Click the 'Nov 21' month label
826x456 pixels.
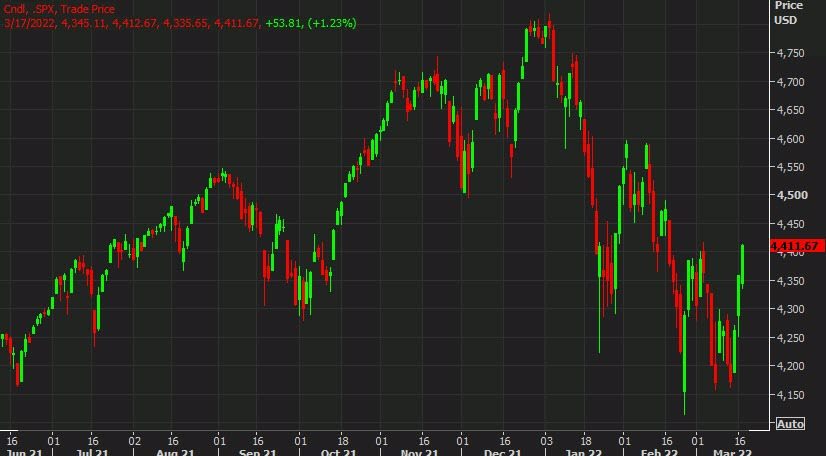(419, 452)
